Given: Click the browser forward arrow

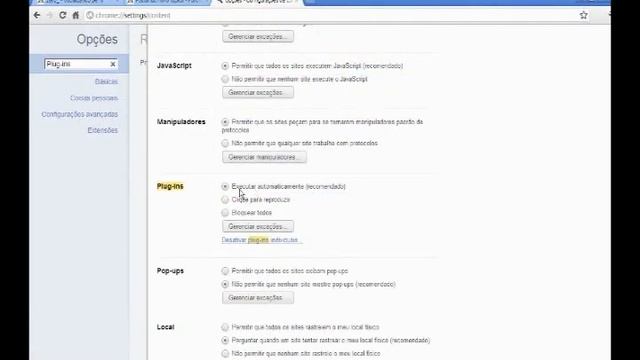Looking at the screenshot, I should click(x=50, y=15).
